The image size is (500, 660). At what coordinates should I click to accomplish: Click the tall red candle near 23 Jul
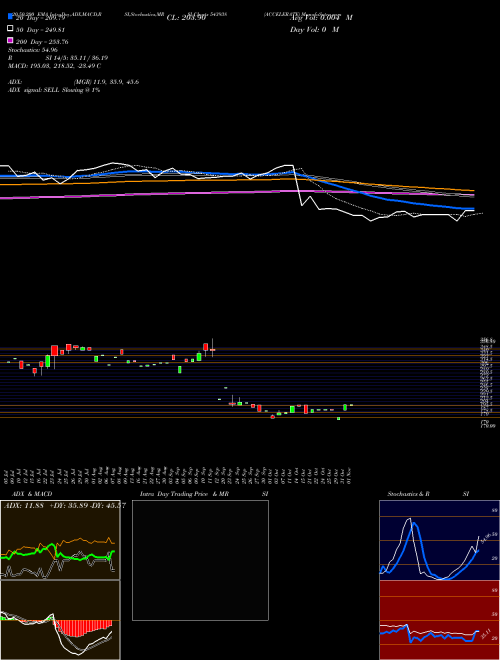pos(54,351)
